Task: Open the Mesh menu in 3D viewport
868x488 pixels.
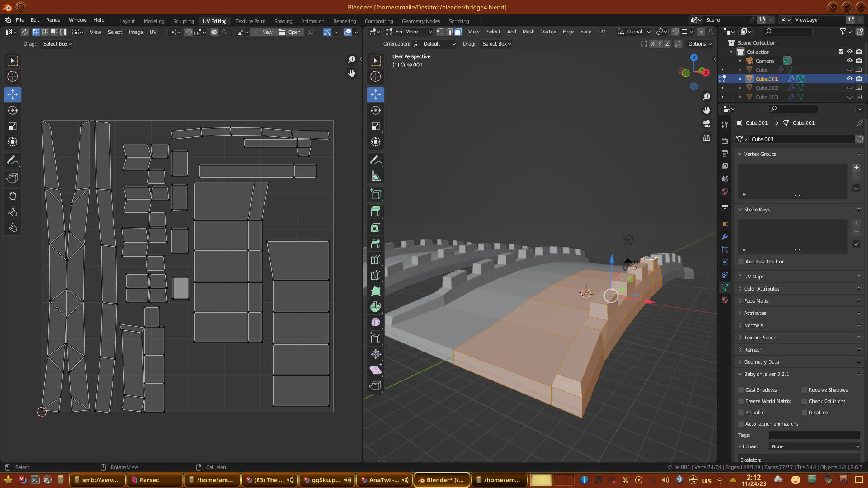Action: pyautogui.click(x=528, y=32)
